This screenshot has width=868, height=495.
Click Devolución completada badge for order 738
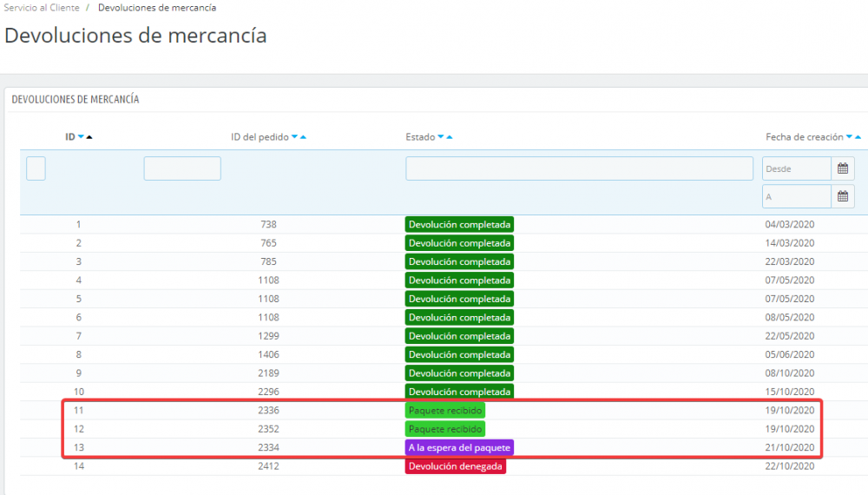(459, 224)
